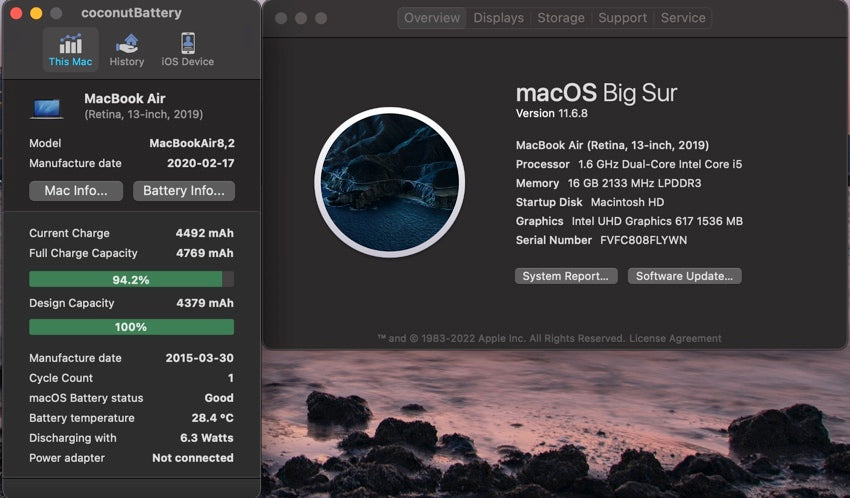Select the Intel UHD Graphics 617 text
Viewport: 850px width, 498px height.
657,221
